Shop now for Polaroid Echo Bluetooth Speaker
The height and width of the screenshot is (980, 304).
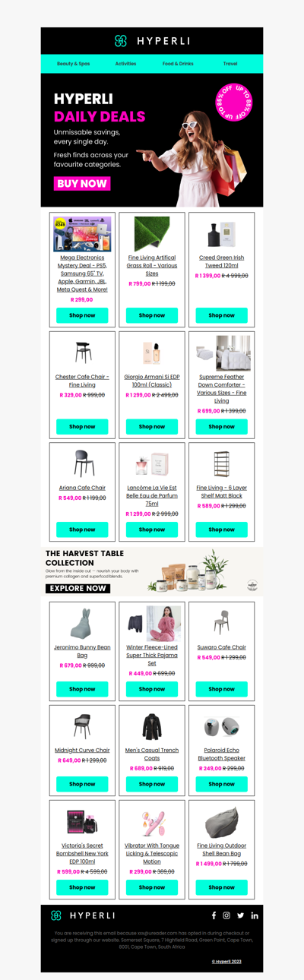221,784
